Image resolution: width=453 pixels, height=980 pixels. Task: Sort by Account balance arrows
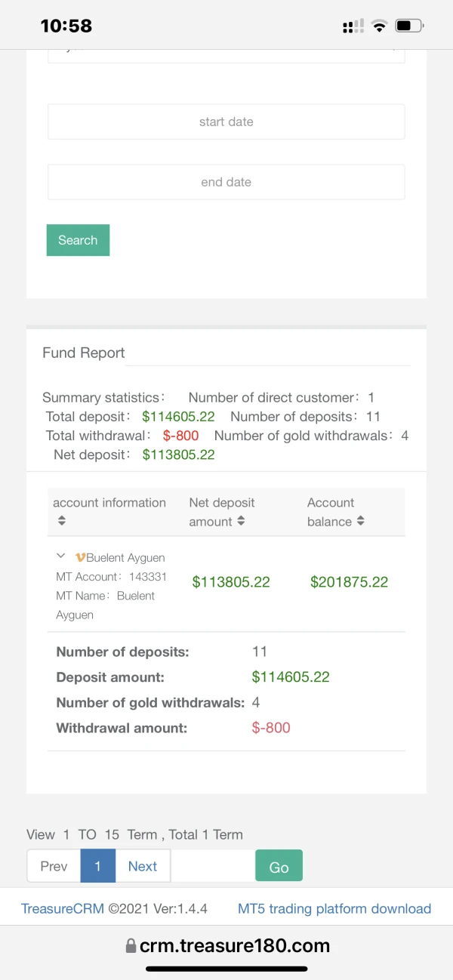tap(361, 521)
